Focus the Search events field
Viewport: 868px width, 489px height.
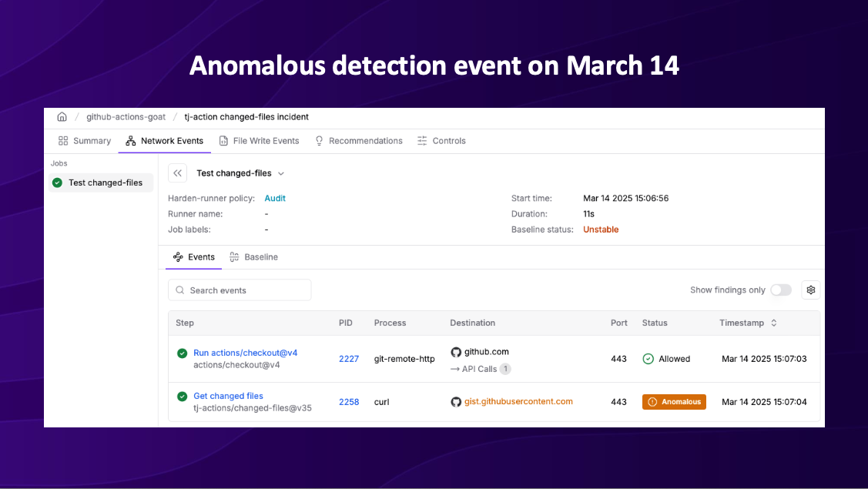click(x=240, y=290)
